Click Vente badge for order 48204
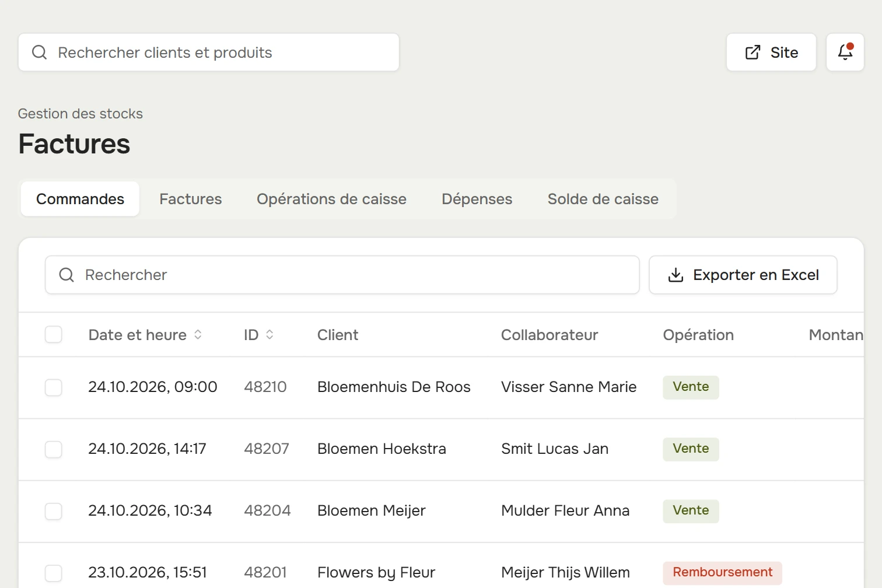Viewport: 882px width, 588px height. [691, 510]
